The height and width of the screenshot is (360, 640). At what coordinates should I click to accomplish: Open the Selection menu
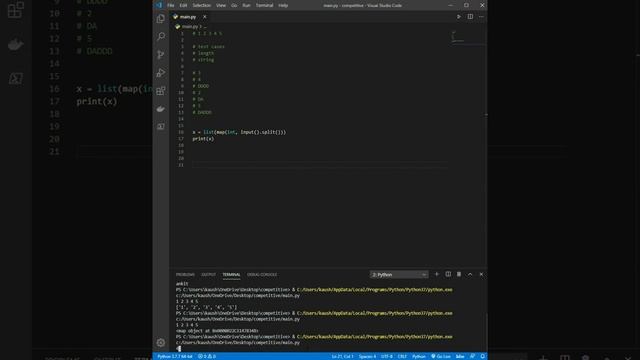[202, 5]
